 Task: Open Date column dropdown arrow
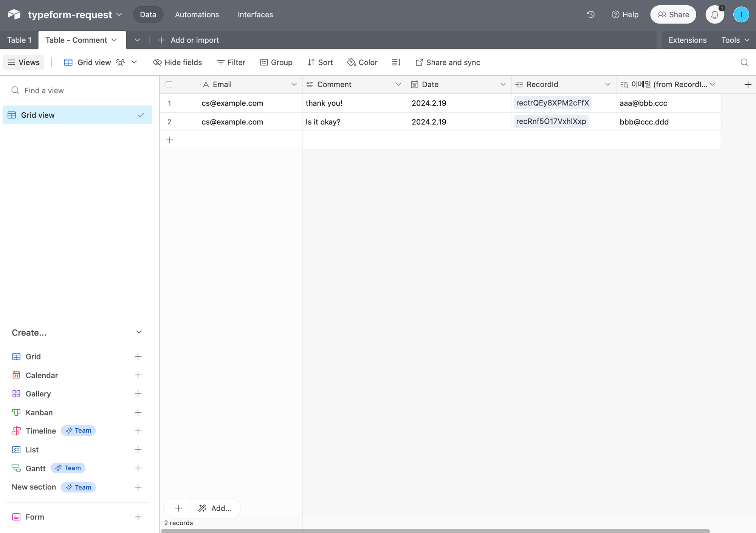coord(503,84)
